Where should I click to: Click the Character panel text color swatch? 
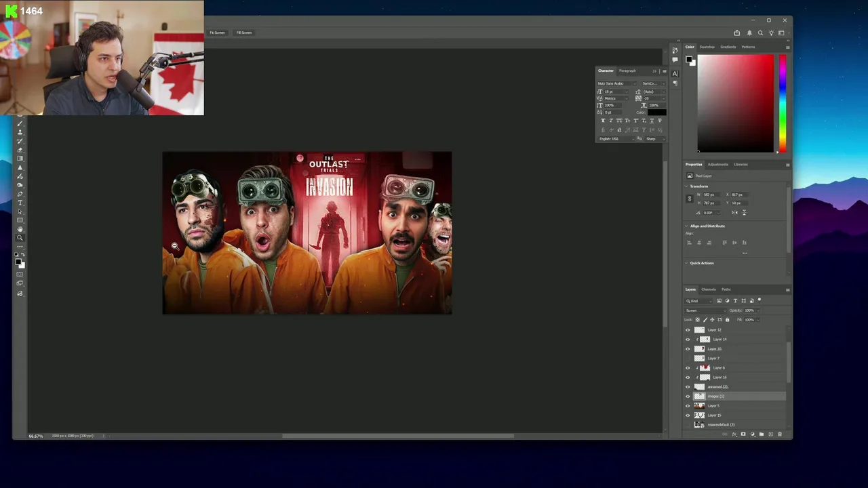pos(656,112)
